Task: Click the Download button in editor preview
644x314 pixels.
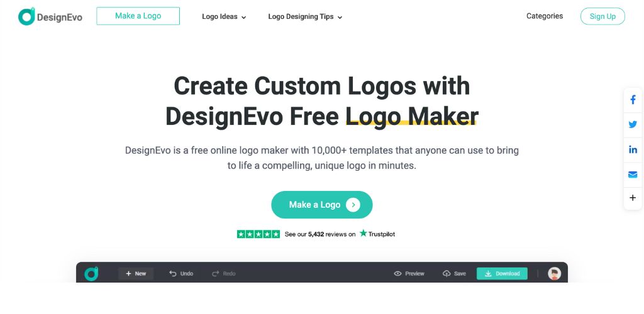Action: (x=502, y=273)
